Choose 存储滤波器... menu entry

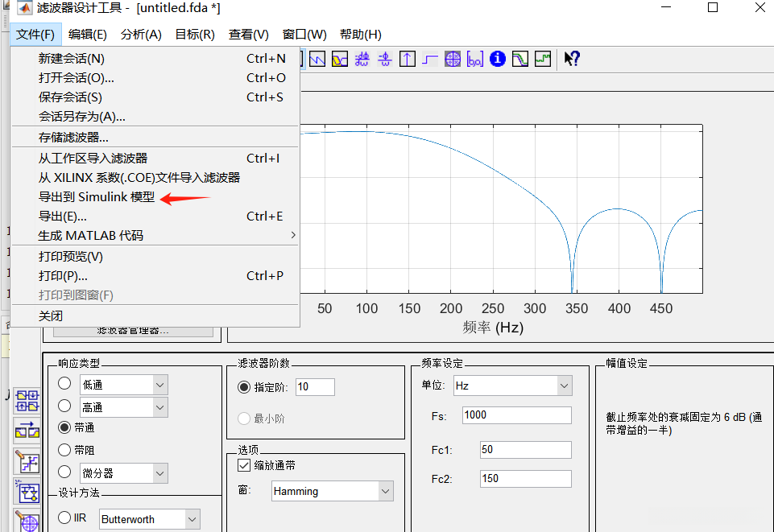point(155,137)
